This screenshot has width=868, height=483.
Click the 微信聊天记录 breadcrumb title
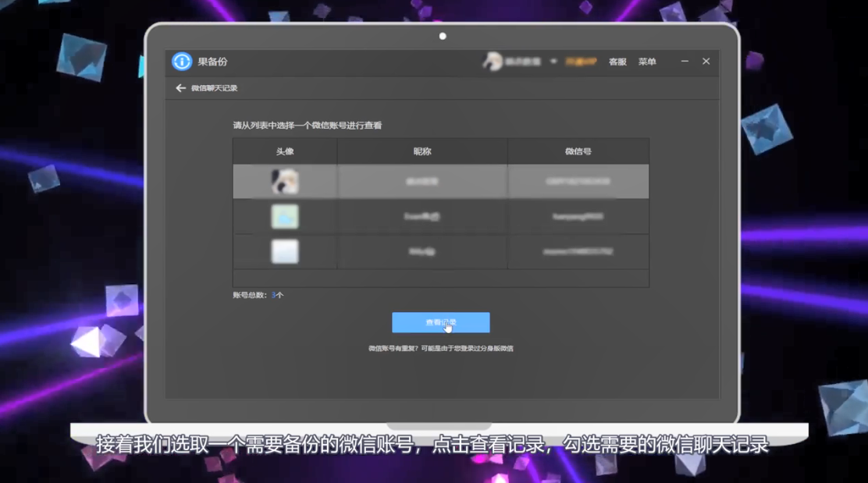214,88
